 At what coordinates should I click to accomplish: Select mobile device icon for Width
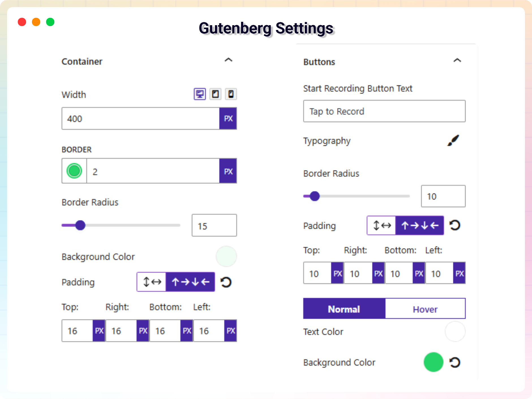pyautogui.click(x=231, y=94)
